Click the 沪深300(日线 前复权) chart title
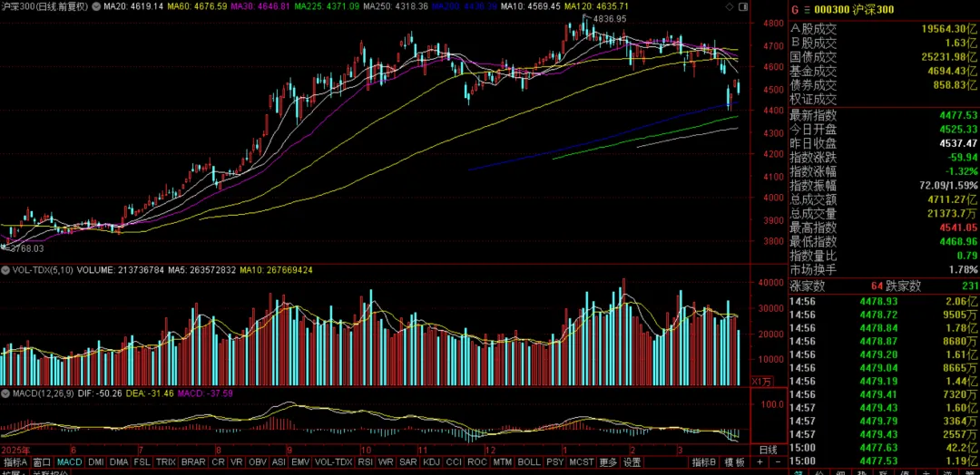 tap(44, 7)
